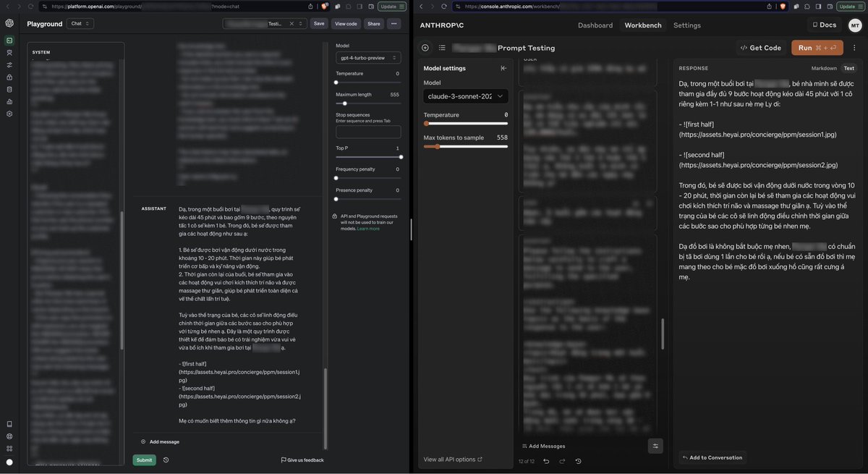Collapse the Model settings panel arrow
This screenshot has width=868, height=474.
[503, 68]
